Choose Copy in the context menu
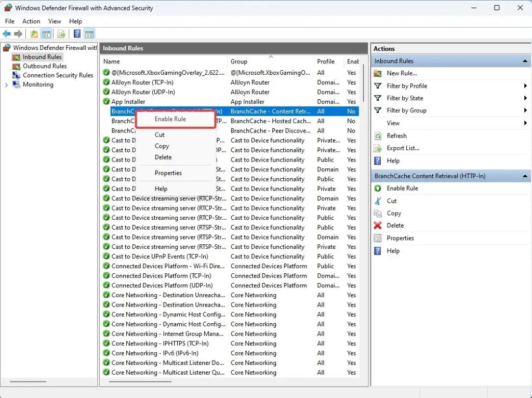 coord(176,146)
